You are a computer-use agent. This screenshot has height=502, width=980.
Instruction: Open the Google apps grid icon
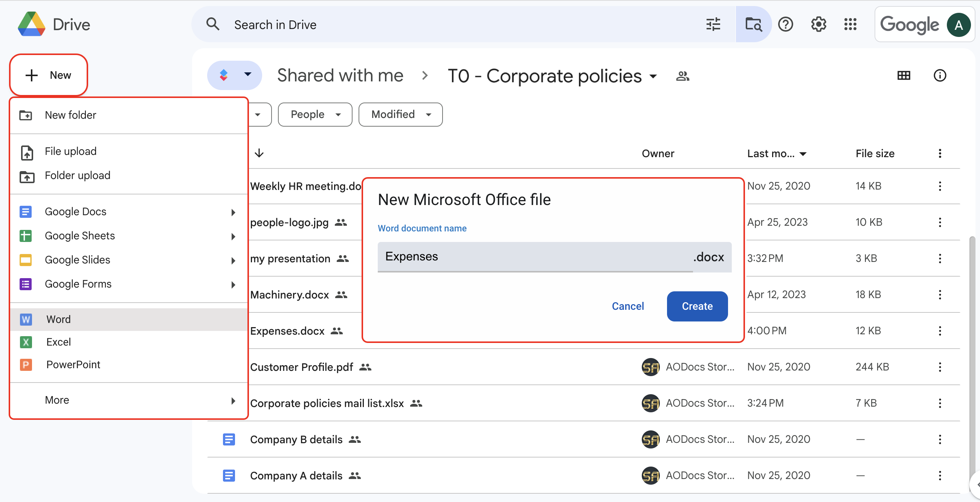point(850,24)
